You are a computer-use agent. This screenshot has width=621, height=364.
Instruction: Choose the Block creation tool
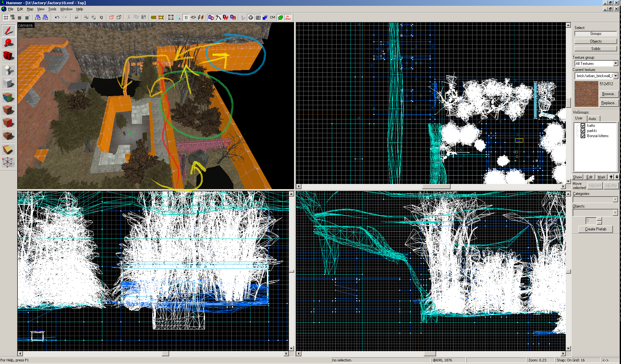(x=8, y=83)
